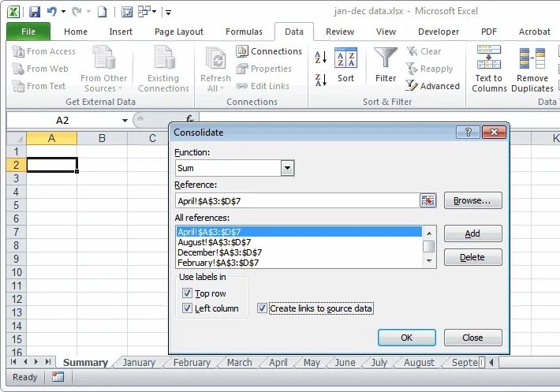Select February!$A$3:$D$7 reference

point(299,263)
